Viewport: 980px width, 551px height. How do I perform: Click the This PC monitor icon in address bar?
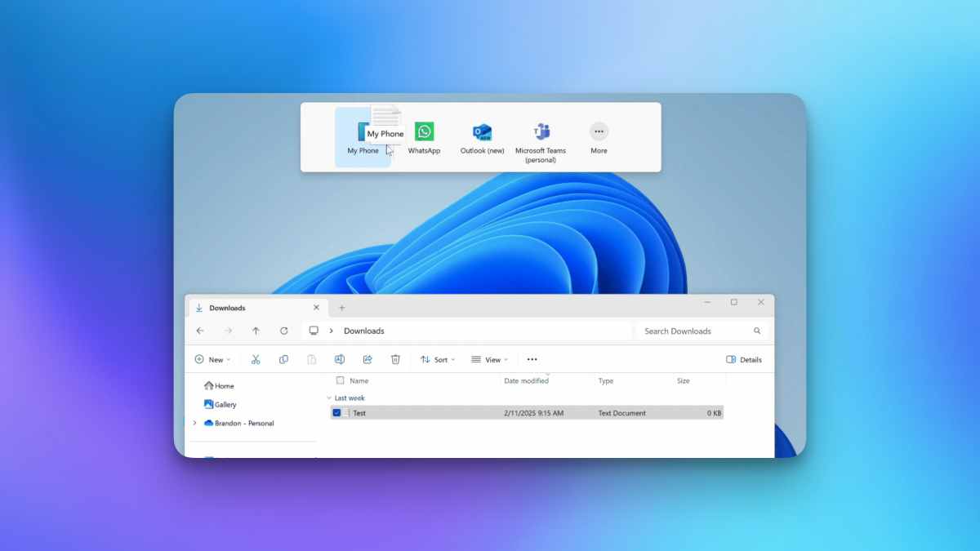[314, 331]
